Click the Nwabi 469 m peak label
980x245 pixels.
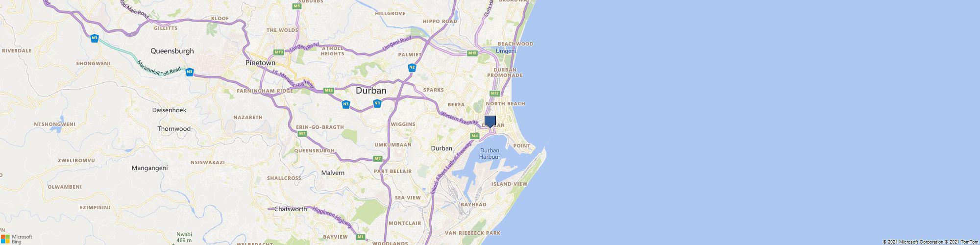[184, 237]
